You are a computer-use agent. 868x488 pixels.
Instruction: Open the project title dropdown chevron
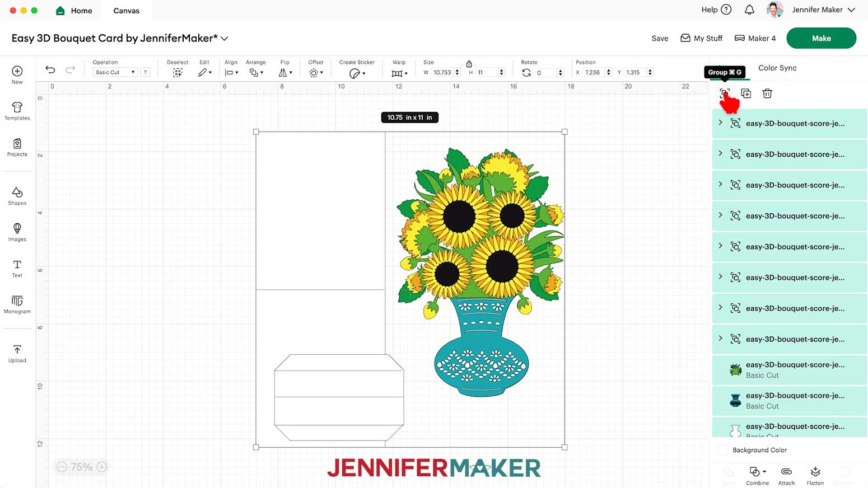[225, 39]
